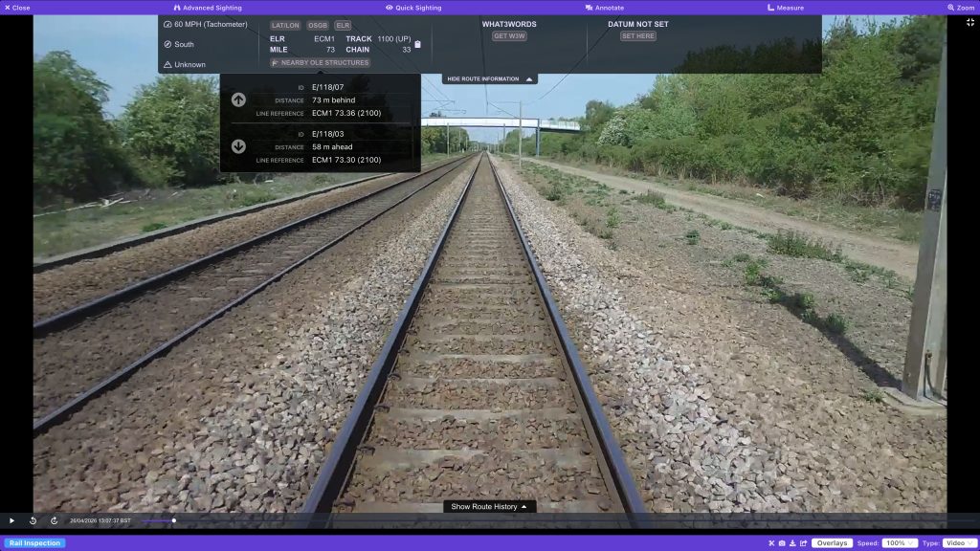The width and height of the screenshot is (980, 551).
Task: Click line reference ECM1 73.36 (2100)
Action: pos(346,113)
